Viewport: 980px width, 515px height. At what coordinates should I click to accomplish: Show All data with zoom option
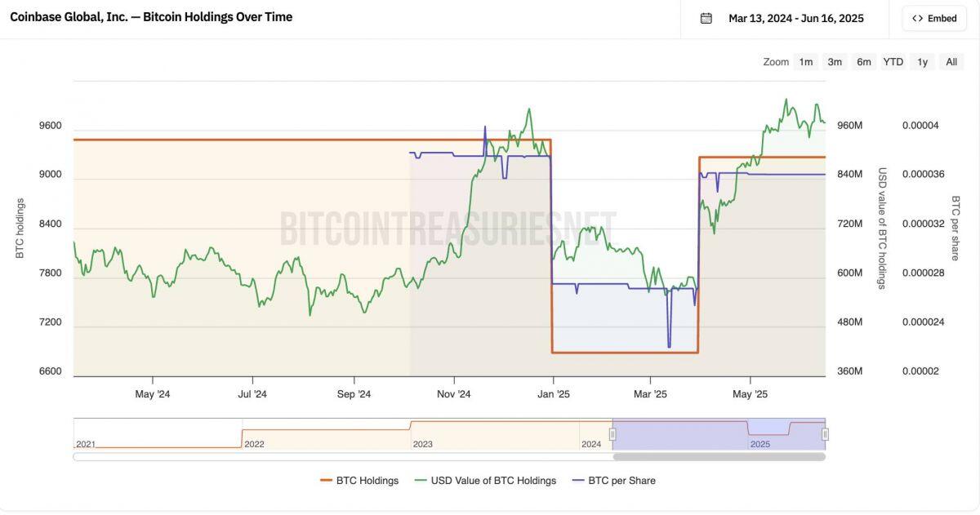point(951,62)
